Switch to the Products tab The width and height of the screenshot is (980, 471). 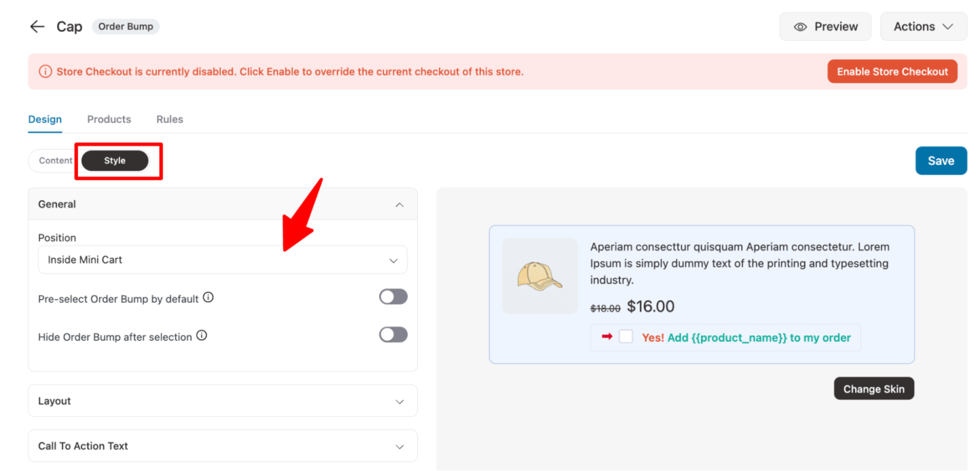108,119
